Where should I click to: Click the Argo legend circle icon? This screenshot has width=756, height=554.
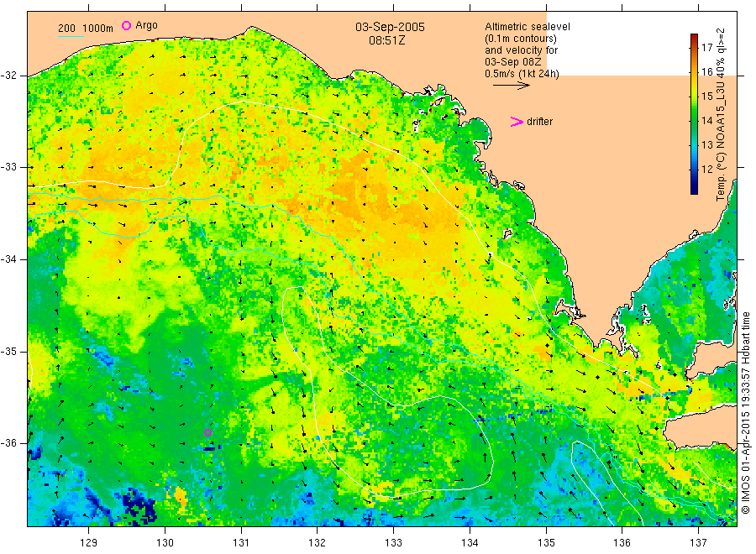(126, 25)
